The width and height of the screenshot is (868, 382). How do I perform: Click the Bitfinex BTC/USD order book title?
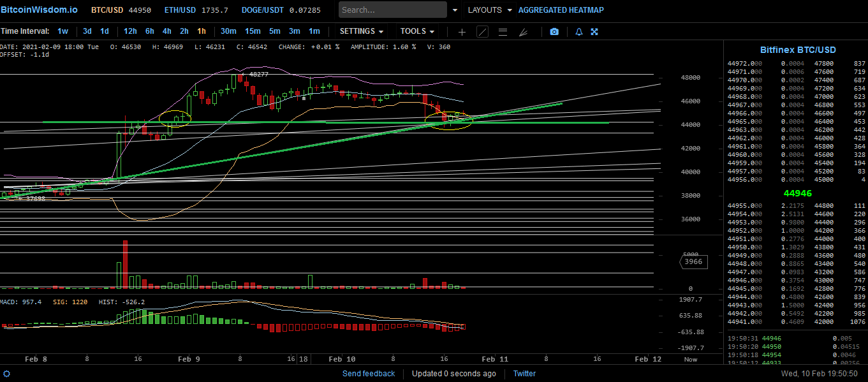(x=798, y=50)
